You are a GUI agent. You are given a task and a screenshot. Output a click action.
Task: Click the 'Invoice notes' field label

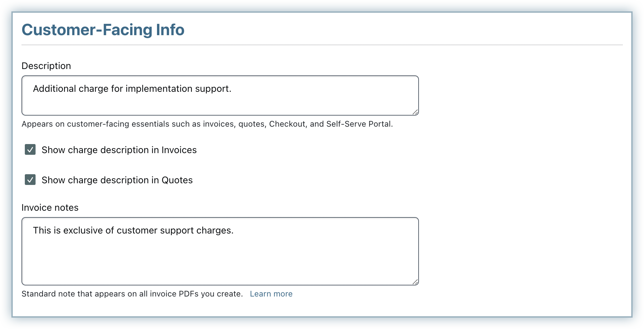click(50, 208)
